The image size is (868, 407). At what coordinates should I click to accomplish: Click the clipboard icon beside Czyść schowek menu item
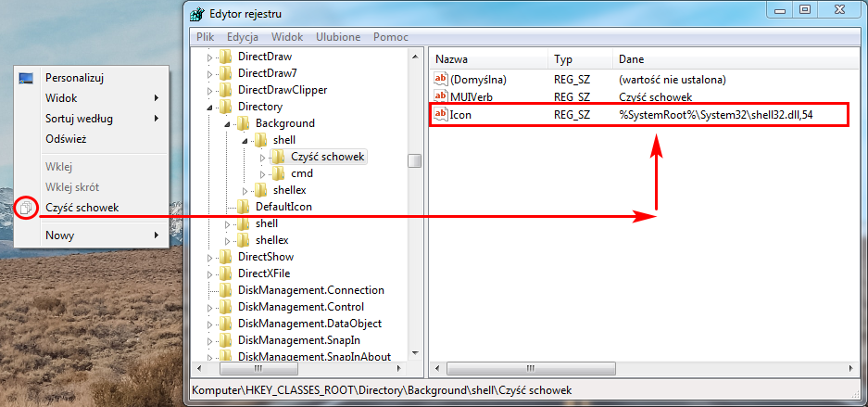pos(26,209)
